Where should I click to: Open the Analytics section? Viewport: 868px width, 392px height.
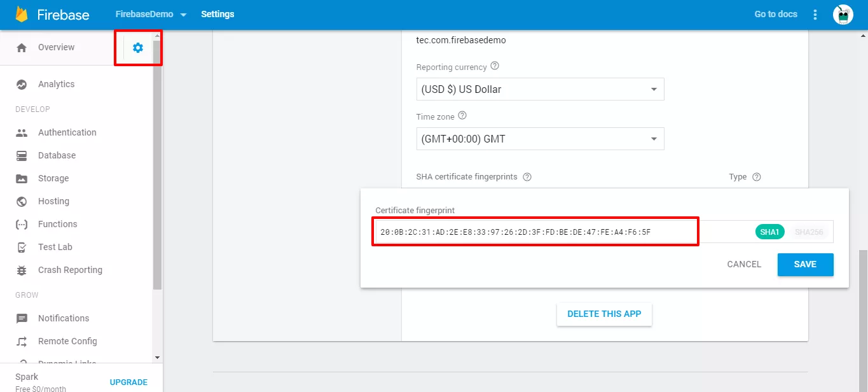pyautogui.click(x=57, y=84)
